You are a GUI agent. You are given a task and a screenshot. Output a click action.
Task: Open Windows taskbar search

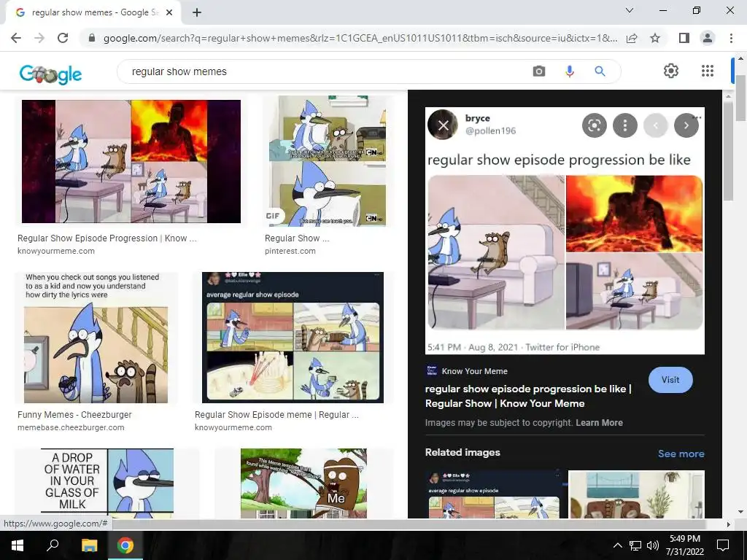point(53,545)
